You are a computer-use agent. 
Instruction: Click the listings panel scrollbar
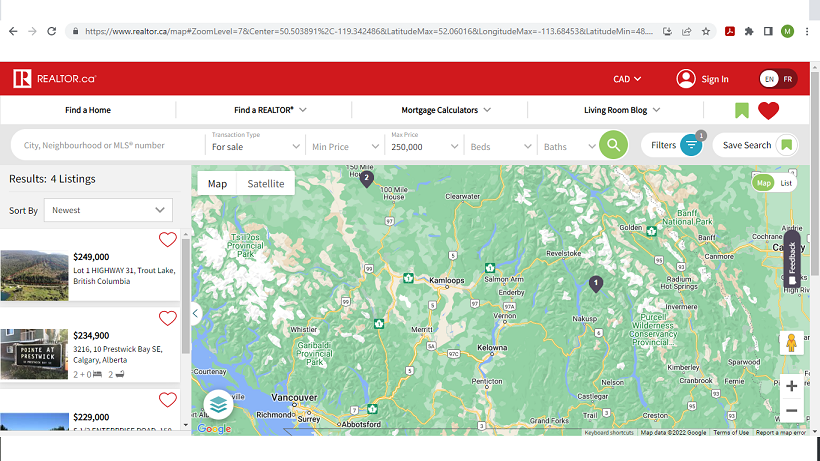[186, 296]
